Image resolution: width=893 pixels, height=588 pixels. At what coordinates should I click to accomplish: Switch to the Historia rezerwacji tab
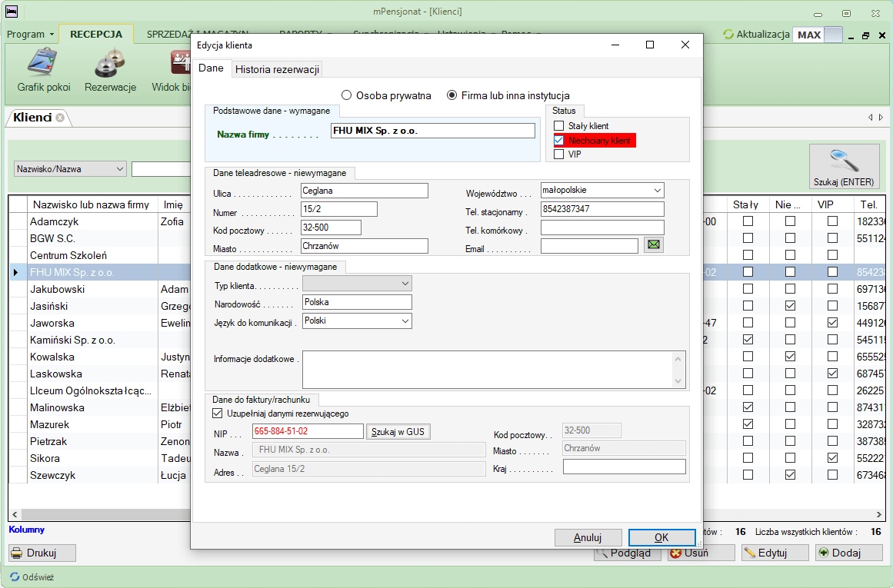click(277, 69)
